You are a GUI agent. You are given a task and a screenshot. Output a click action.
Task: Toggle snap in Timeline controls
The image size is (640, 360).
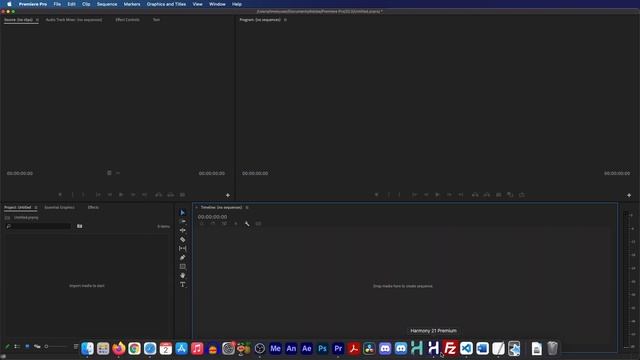pos(213,224)
